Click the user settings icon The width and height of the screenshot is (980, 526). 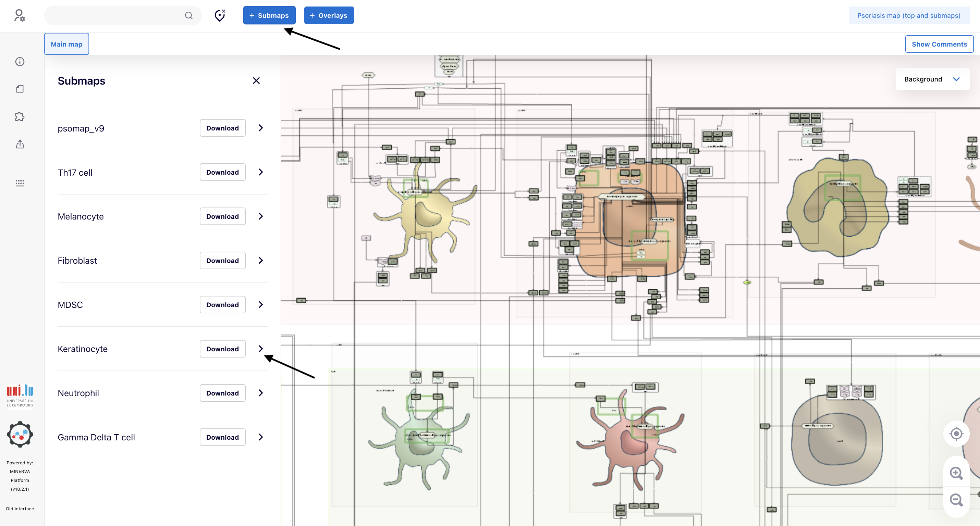20,16
